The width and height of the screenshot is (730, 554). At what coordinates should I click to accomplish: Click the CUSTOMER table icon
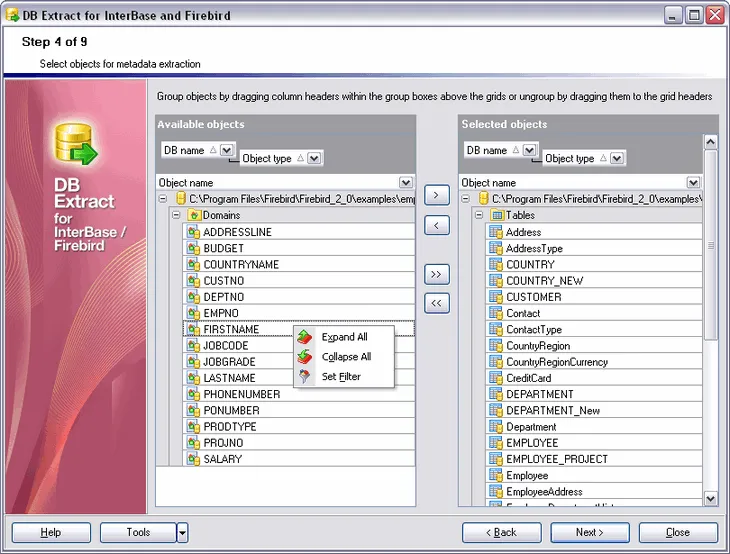496,297
